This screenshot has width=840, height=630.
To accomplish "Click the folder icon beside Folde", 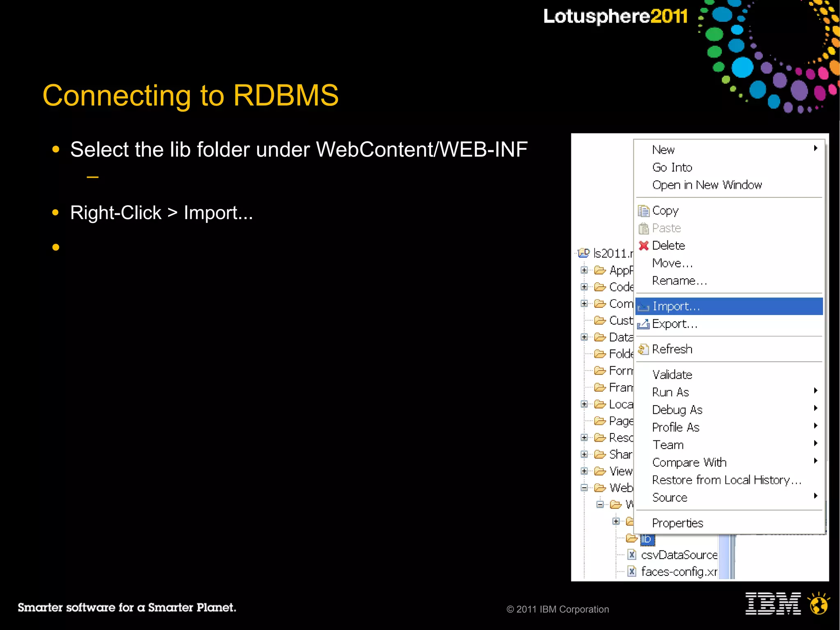I will [x=600, y=354].
